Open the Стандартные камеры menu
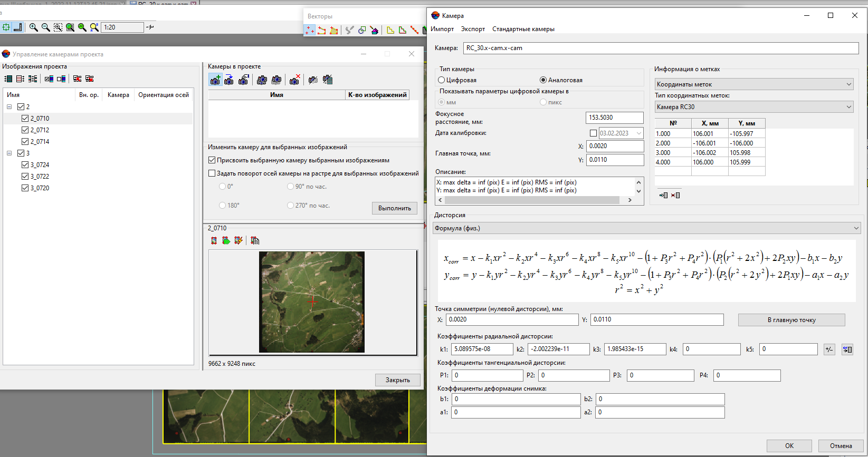The image size is (868, 457). [x=523, y=29]
